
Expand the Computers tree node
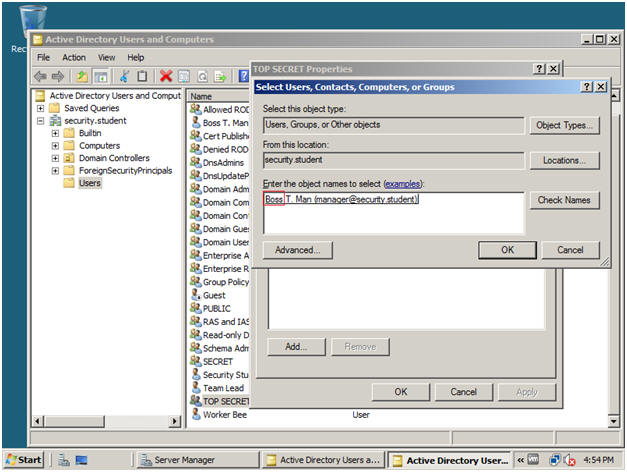55,146
